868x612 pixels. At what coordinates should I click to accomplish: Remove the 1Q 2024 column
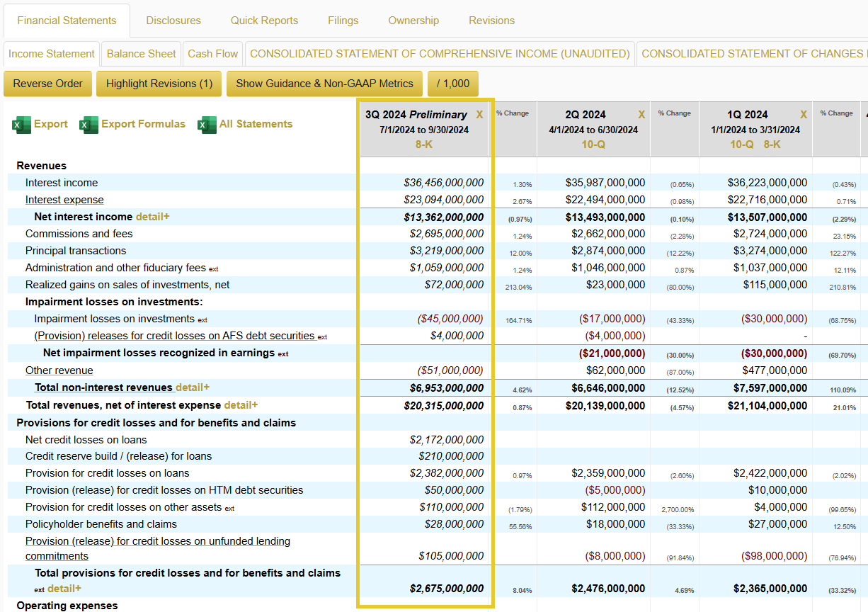coord(804,115)
